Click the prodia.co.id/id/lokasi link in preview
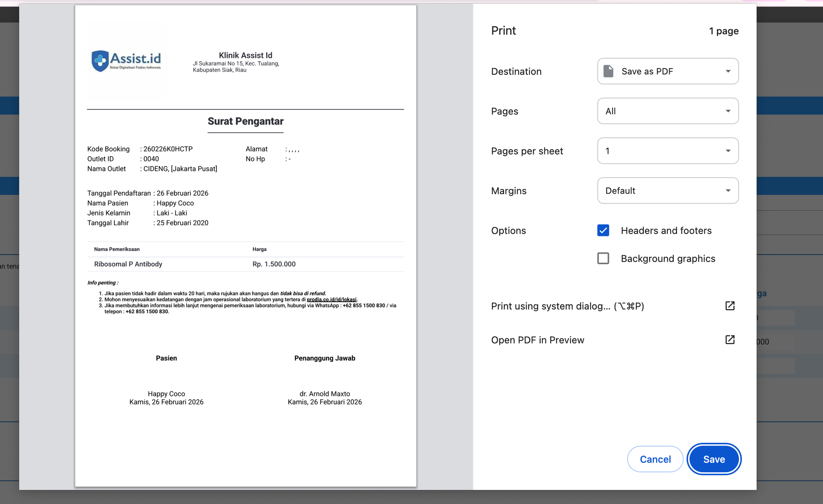 [331, 300]
